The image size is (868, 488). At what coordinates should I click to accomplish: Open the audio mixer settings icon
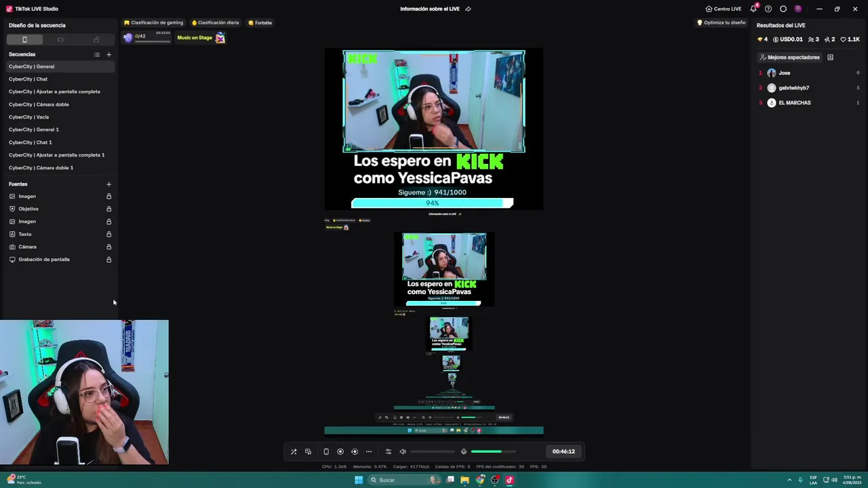[x=389, y=451]
